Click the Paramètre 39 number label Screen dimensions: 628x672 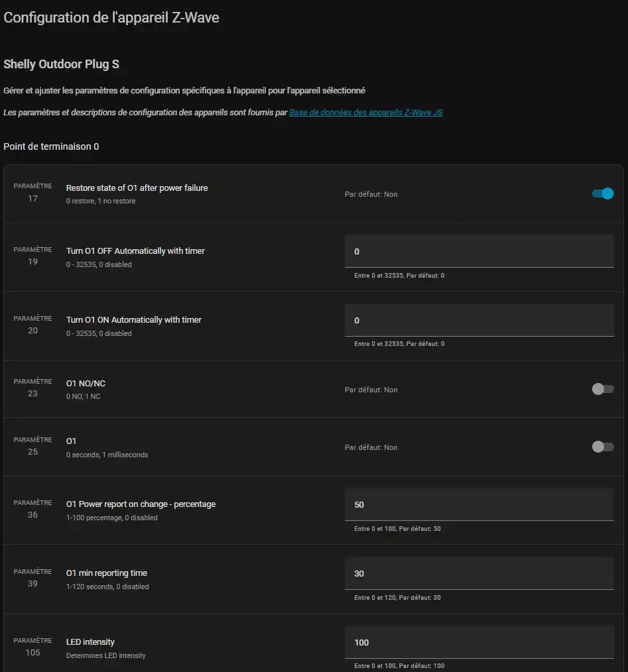point(32,584)
